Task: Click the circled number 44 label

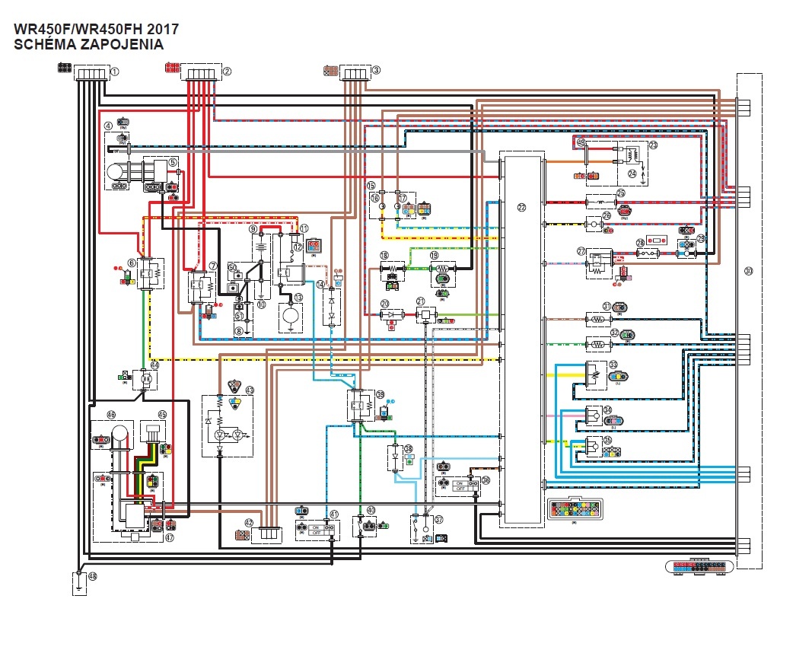Action: (x=154, y=365)
